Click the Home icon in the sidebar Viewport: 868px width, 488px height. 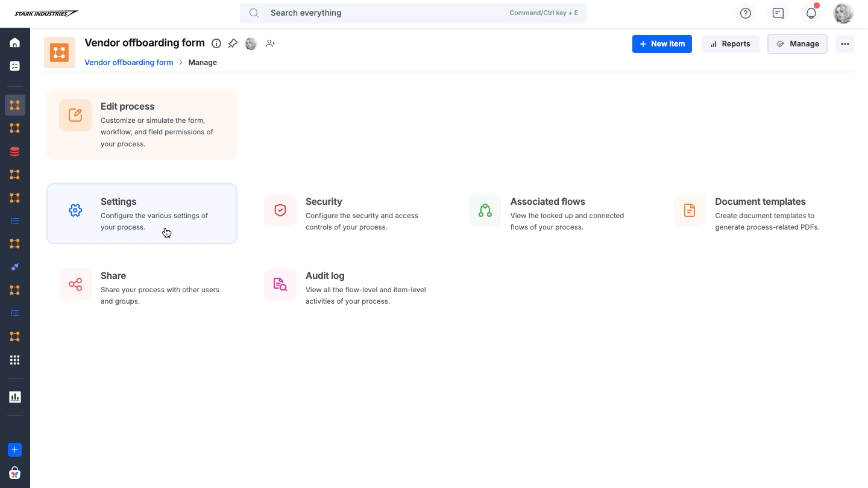pyautogui.click(x=14, y=43)
